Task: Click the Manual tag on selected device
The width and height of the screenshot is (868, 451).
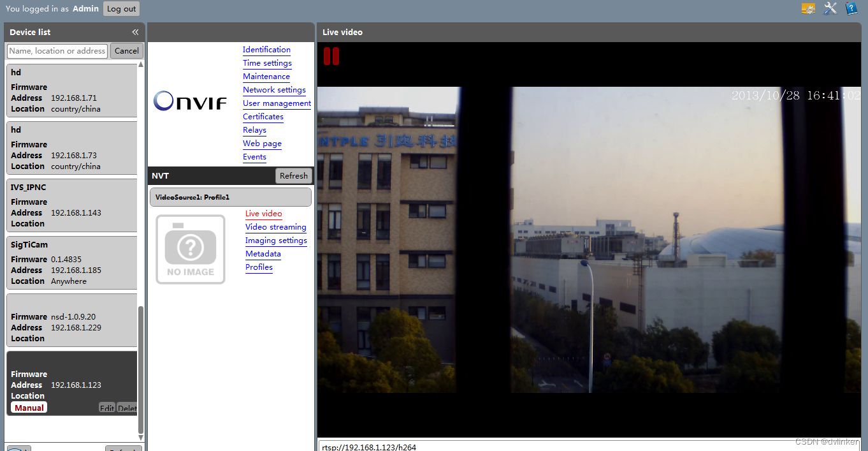Action: click(x=29, y=408)
